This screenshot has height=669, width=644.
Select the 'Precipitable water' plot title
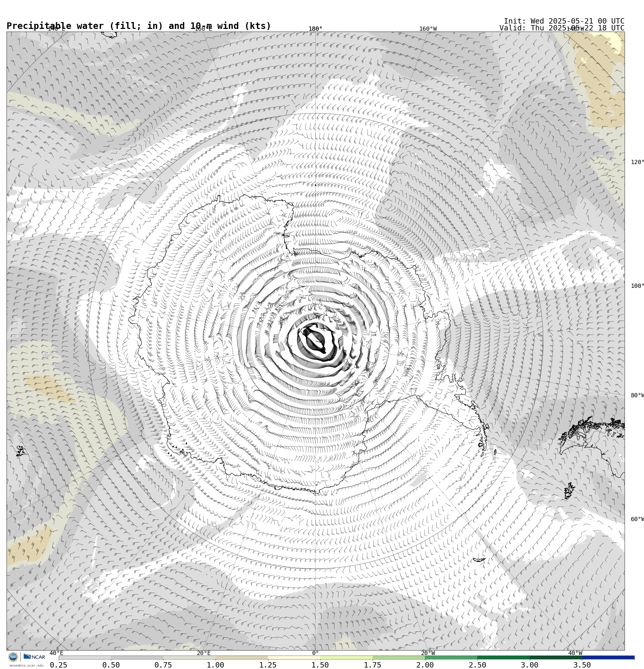coord(139,26)
